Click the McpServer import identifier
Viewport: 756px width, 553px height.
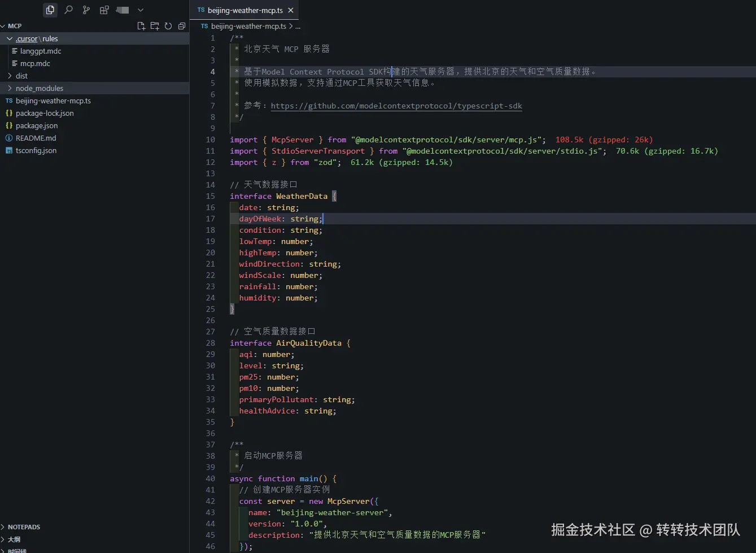[x=292, y=140]
